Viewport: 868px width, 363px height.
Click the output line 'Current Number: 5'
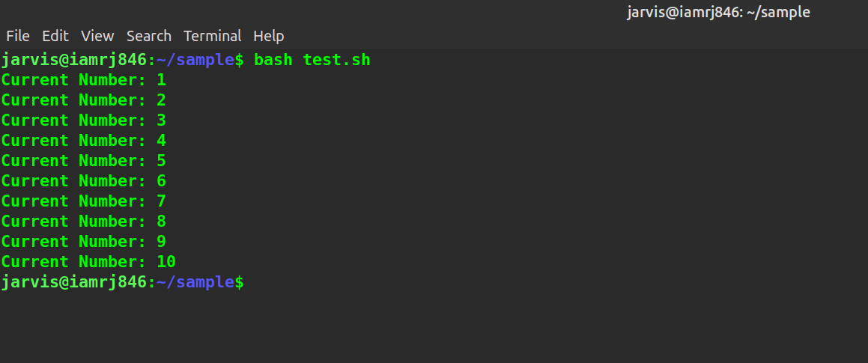[x=84, y=161]
